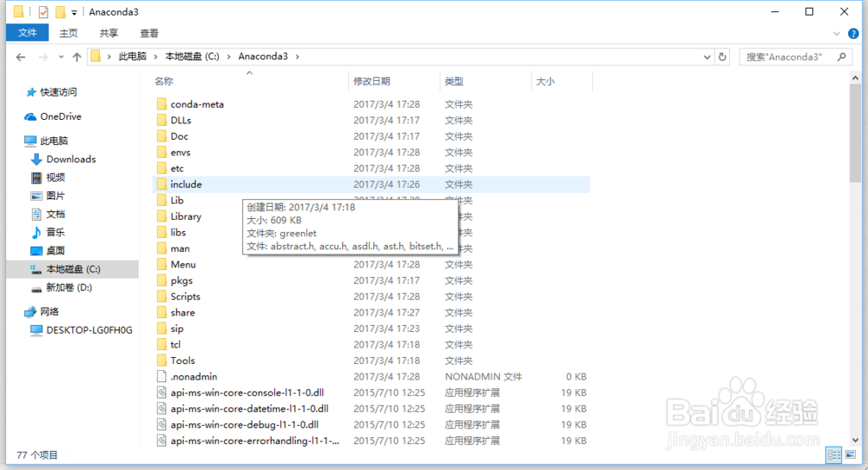Screen dimensions: 868x470
Task: Switch to details view icon in status bar
Action: point(833,455)
